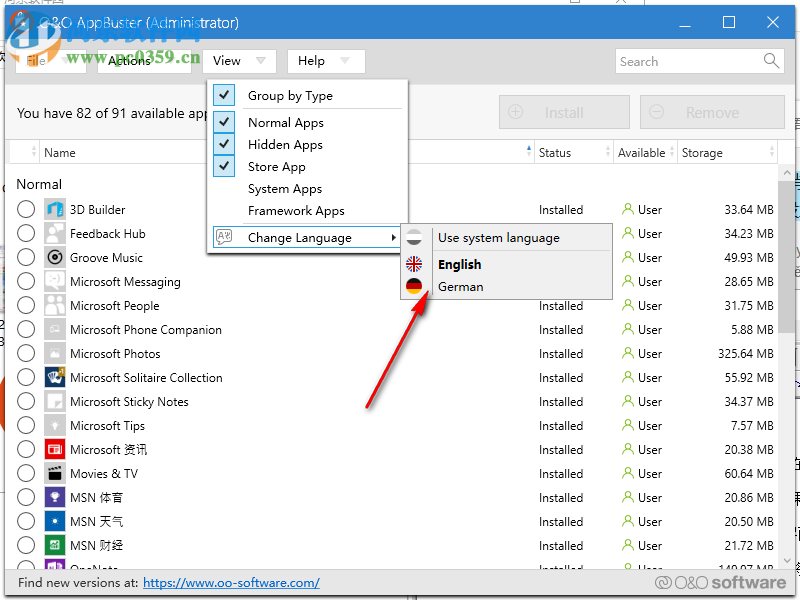
Task: Choose English from the language submenu
Action: point(459,265)
